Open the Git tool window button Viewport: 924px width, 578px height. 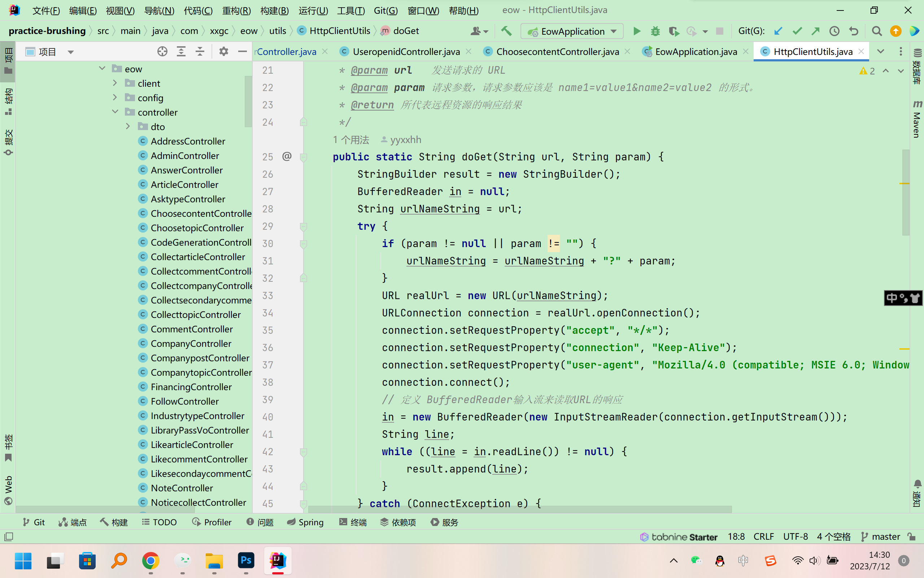click(x=34, y=522)
